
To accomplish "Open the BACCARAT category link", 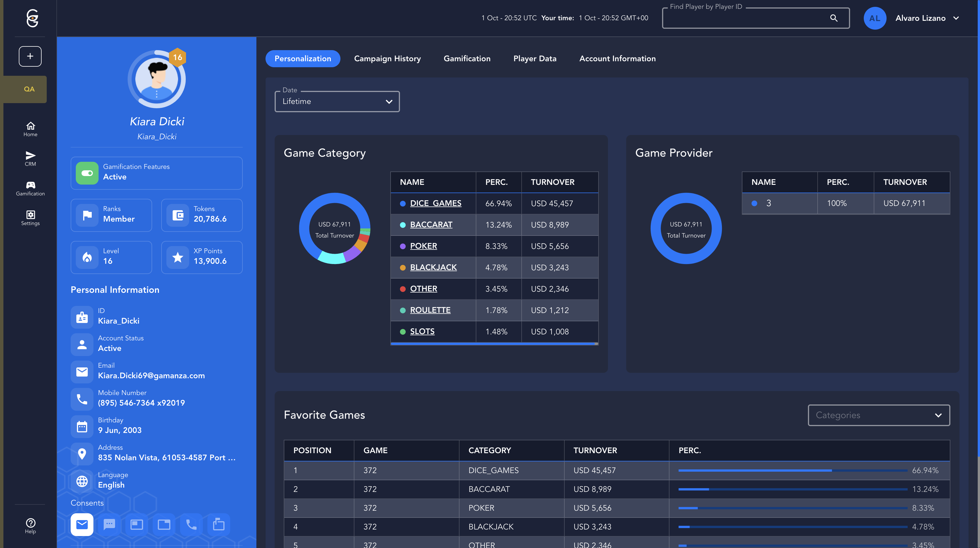I will (x=431, y=225).
